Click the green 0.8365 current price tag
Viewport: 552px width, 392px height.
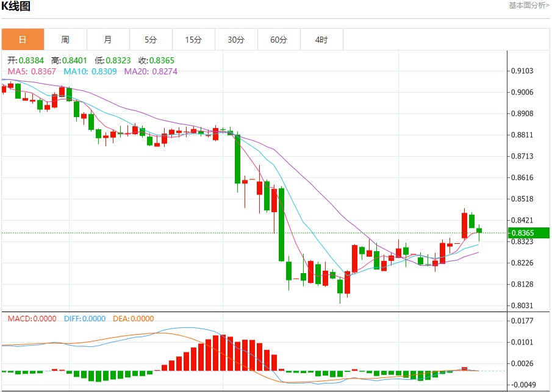click(528, 233)
